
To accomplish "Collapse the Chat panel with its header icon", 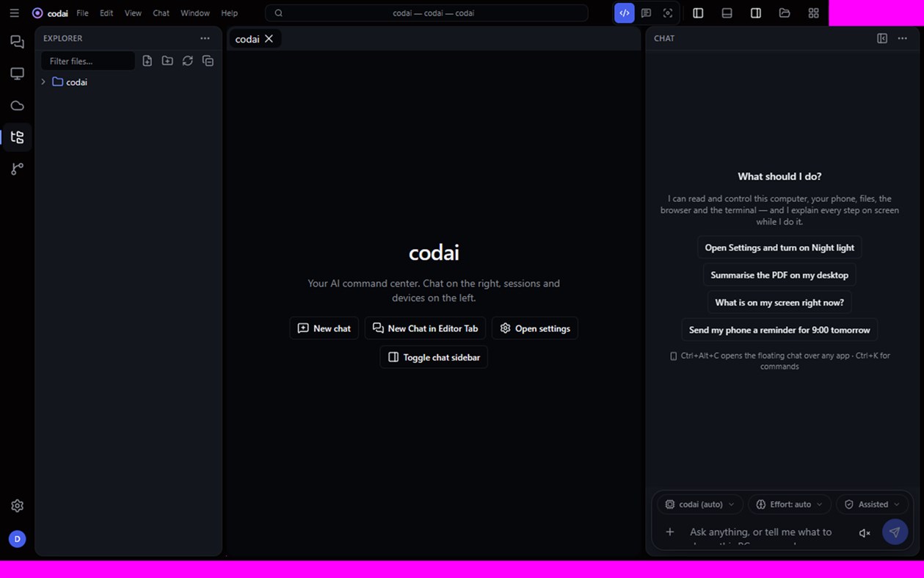I will click(882, 38).
